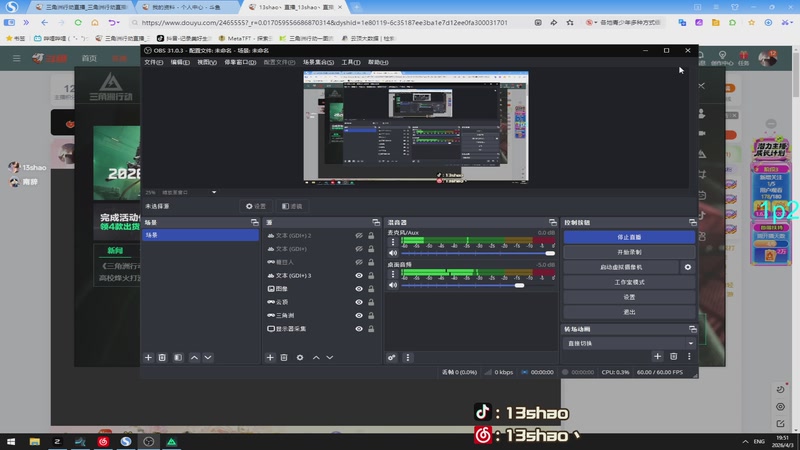Click the 停止直播 button
The image size is (800, 450).
pyautogui.click(x=629, y=237)
